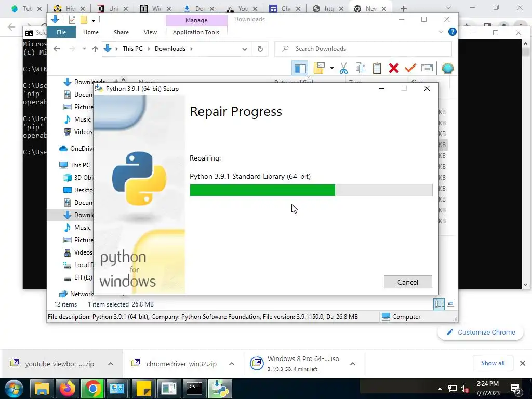Go up one folder level

pos(95,49)
